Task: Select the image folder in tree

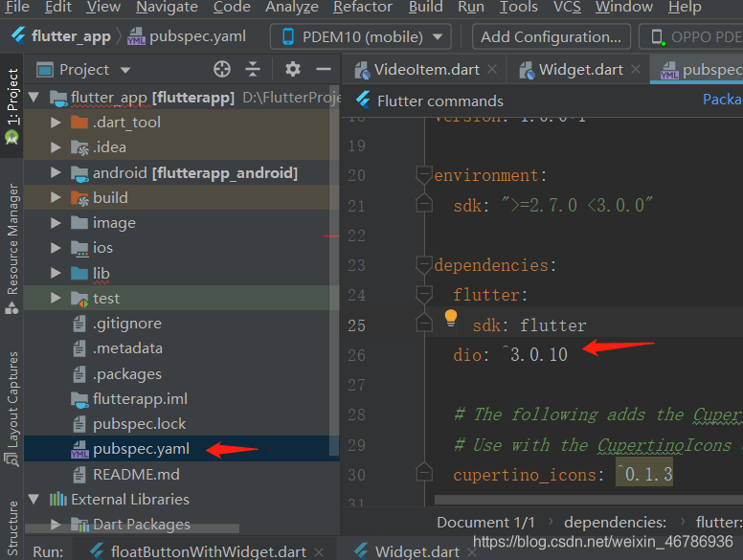Action: point(114,223)
